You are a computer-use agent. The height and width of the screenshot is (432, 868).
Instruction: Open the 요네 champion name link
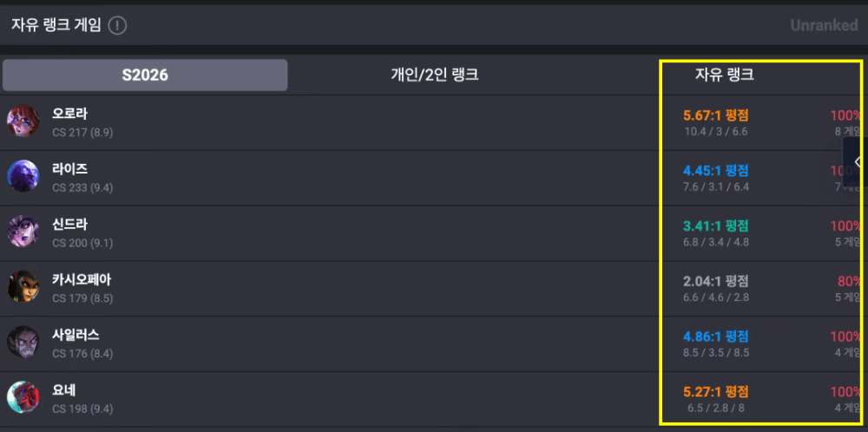pos(63,390)
